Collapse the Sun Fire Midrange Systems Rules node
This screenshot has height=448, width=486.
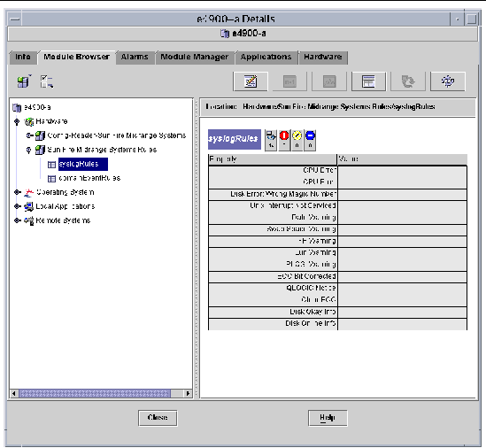point(28,150)
